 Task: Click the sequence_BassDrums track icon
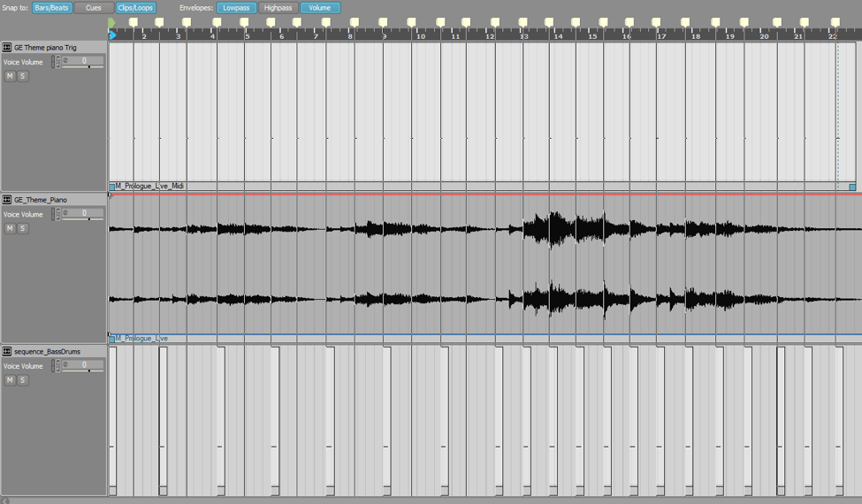tap(7, 351)
